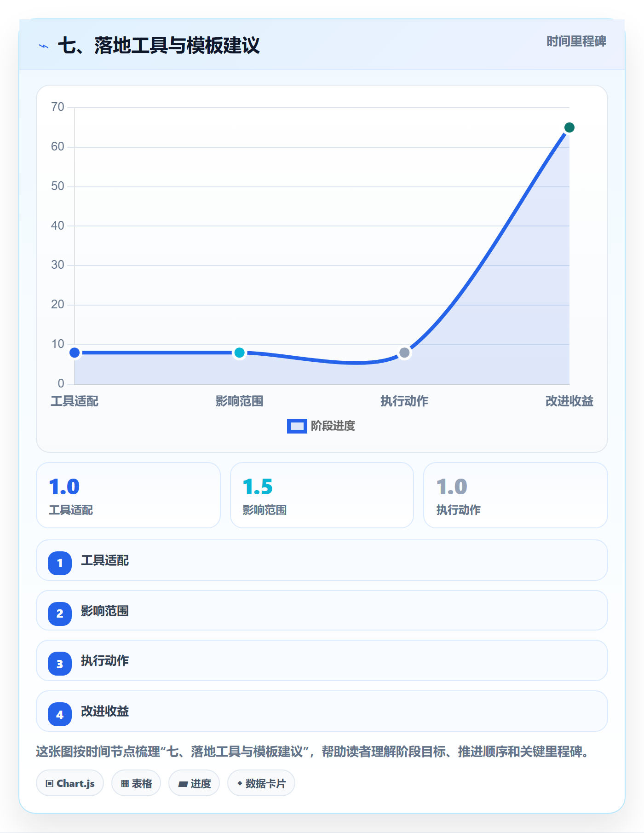Screen dimensions: 644x833
Task: Click the blue number 2 badge
Action: click(60, 613)
